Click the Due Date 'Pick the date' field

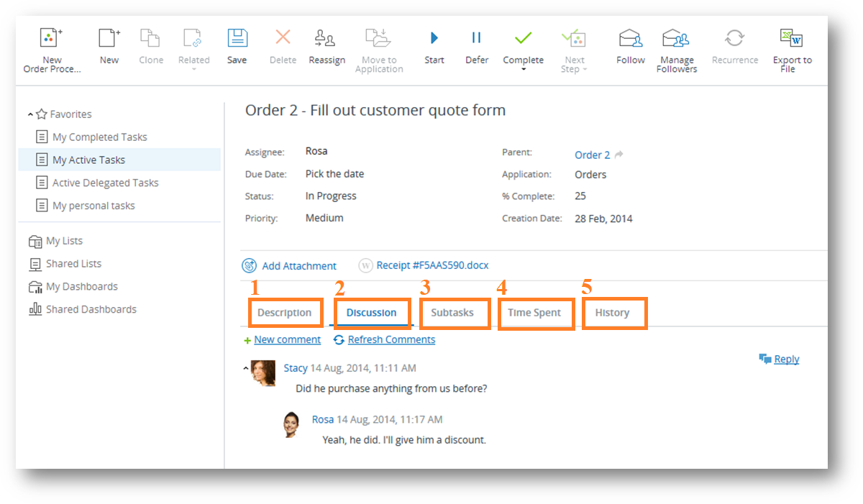(334, 173)
